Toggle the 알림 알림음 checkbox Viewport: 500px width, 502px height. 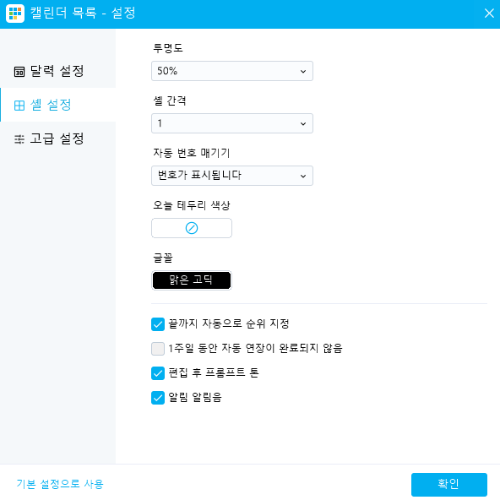[x=158, y=398]
